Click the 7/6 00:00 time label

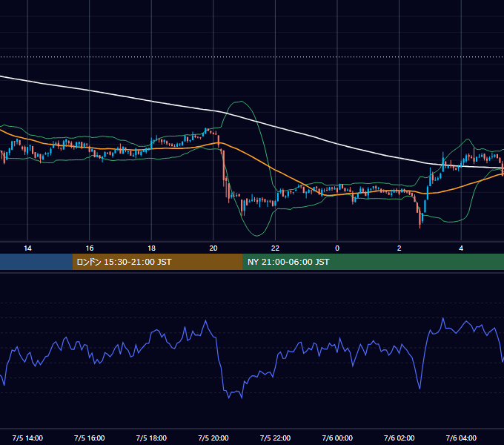(x=337, y=438)
